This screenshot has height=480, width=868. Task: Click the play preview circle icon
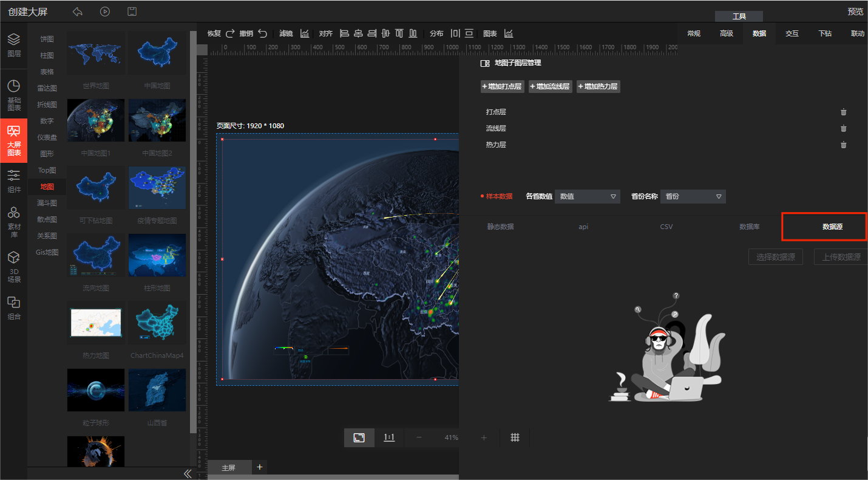coord(105,12)
